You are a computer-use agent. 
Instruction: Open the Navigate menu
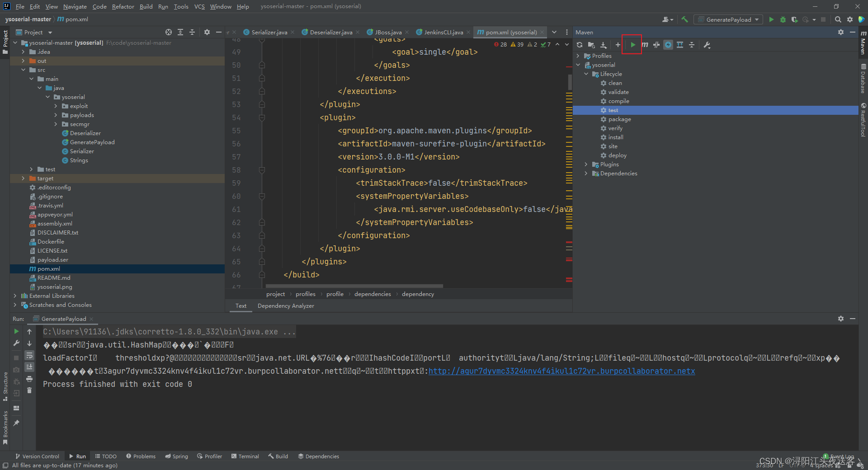point(75,6)
